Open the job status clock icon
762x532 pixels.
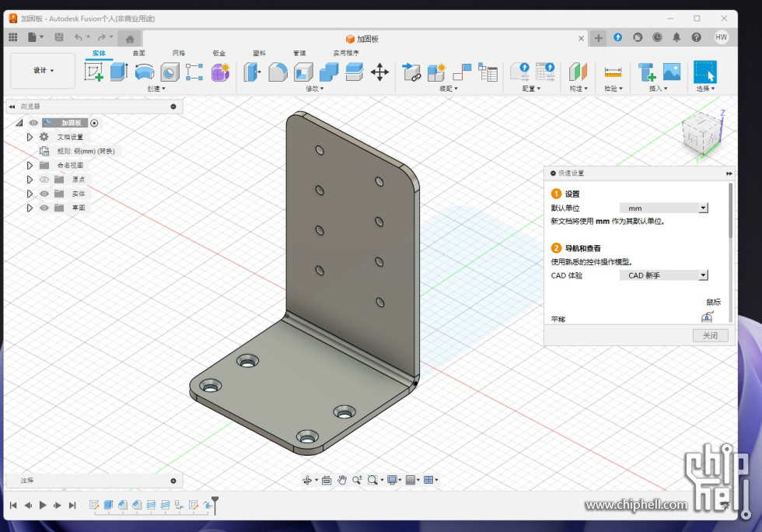(657, 37)
